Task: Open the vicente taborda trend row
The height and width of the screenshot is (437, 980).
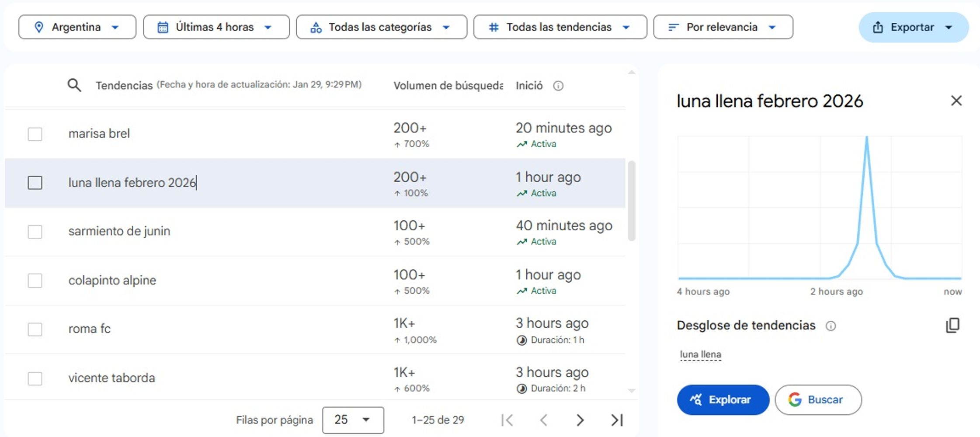Action: pos(315,377)
